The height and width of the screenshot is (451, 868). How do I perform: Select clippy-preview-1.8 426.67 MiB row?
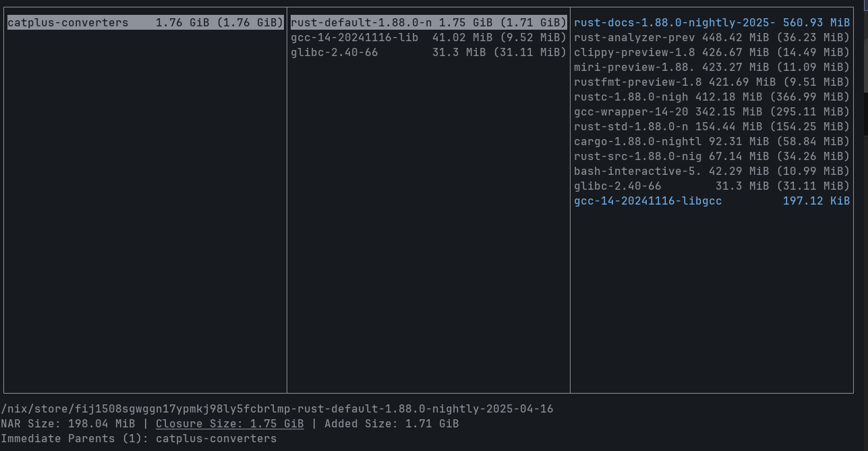(x=712, y=53)
